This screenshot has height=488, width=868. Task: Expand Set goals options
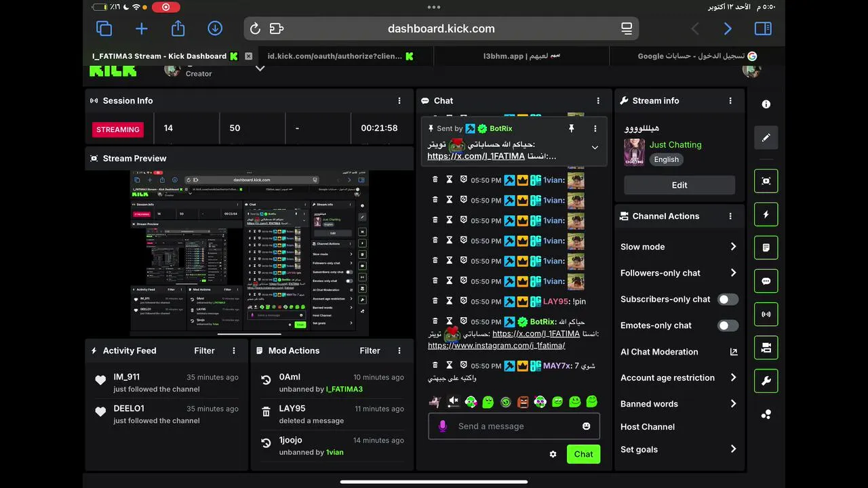click(733, 449)
